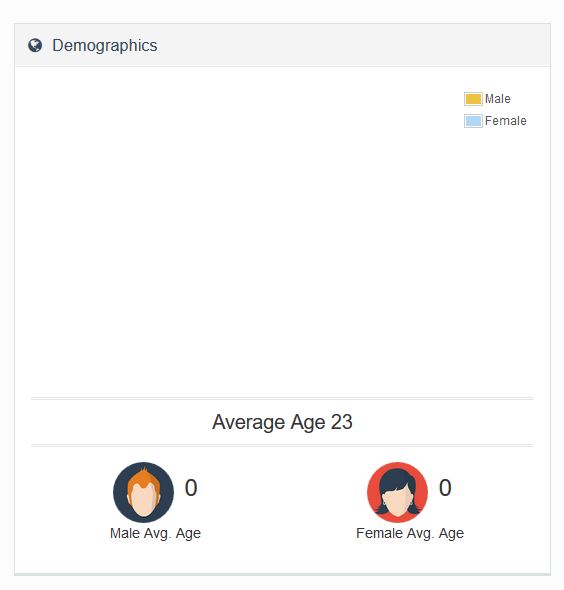
Task: Toggle the Male legend label
Action: (x=497, y=99)
